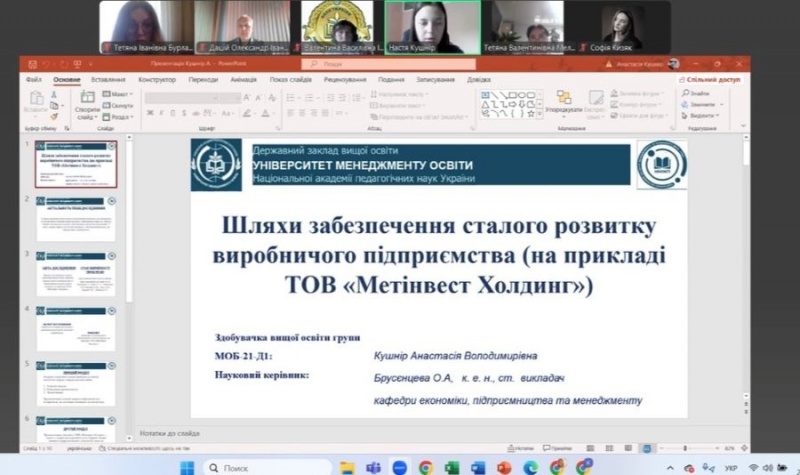Screen dimensions: 800x475
Task: Select slide 4 thumbnail in panel
Action: pyautogui.click(x=76, y=328)
